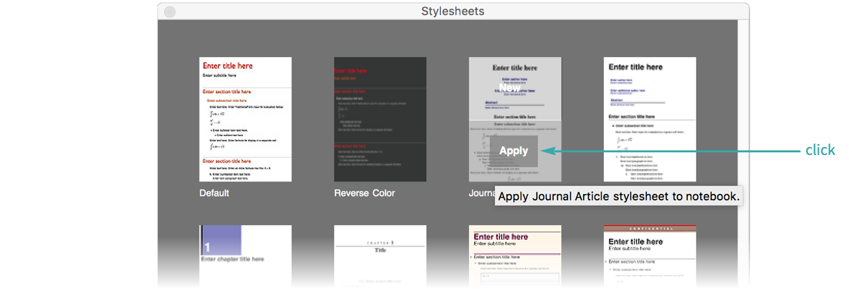The height and width of the screenshot is (306, 868).
Task: Close the Stylesheets window
Action: [170, 12]
